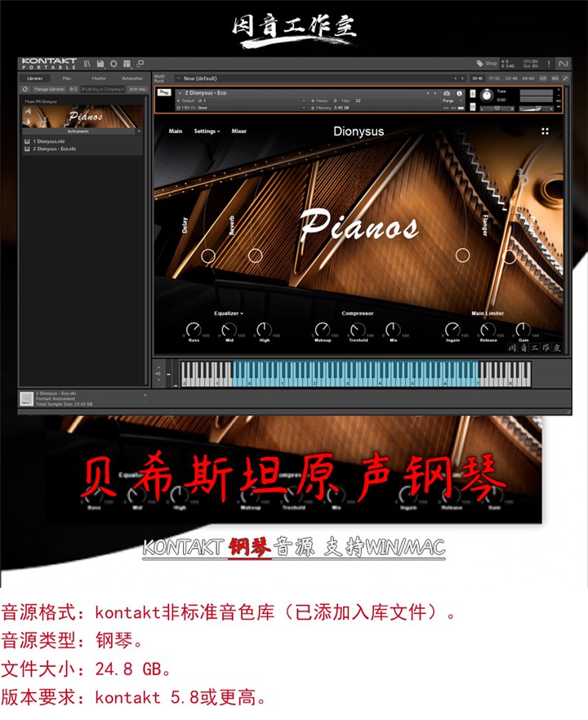This screenshot has height=720, width=588.
Task: Click the instrument icon in the info pane
Action: pos(27,398)
